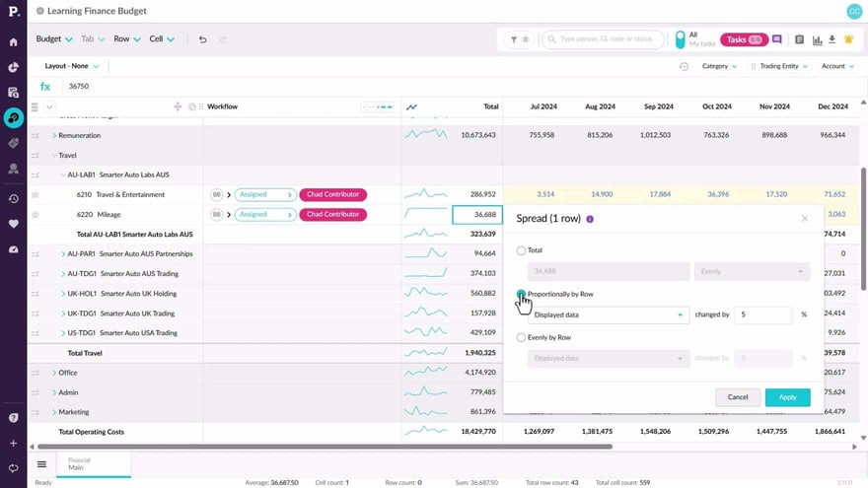Select the Evenly by Row option
This screenshot has width=868, height=488.
pyautogui.click(x=522, y=337)
